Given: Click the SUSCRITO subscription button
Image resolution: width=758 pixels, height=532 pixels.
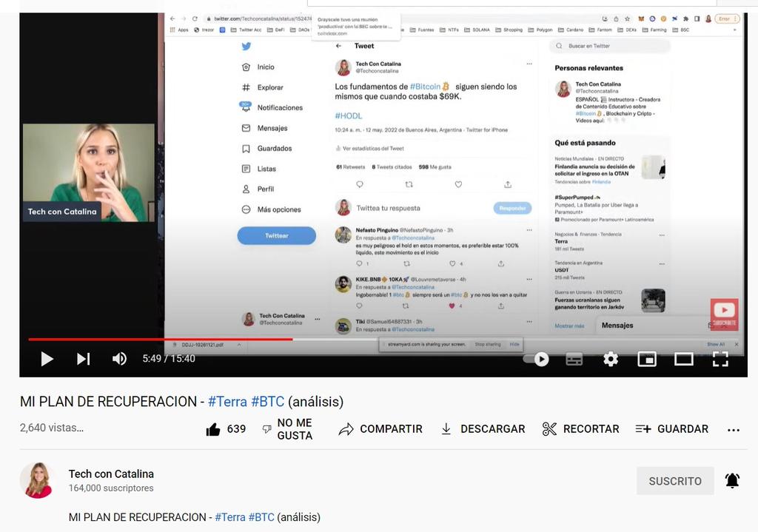Looking at the screenshot, I should pos(675,481).
